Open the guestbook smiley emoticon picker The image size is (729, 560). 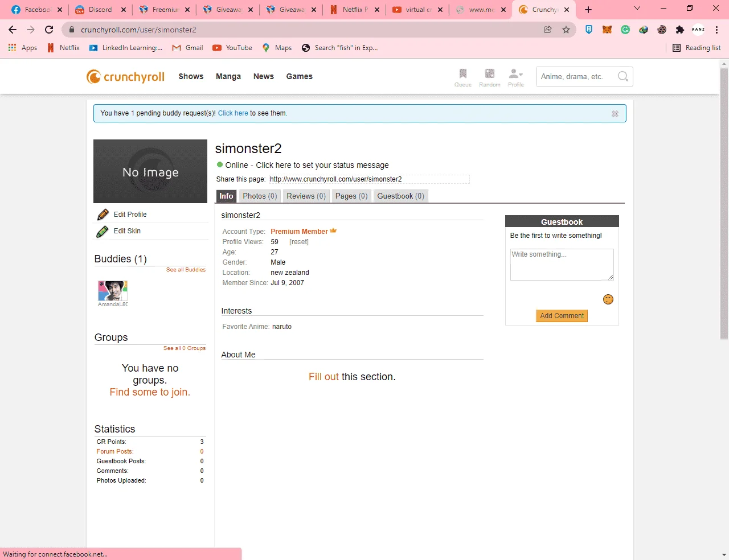(x=608, y=299)
